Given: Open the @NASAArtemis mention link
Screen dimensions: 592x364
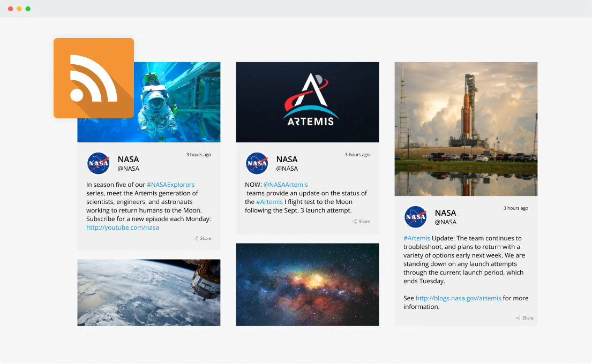Looking at the screenshot, I should pos(286,185).
